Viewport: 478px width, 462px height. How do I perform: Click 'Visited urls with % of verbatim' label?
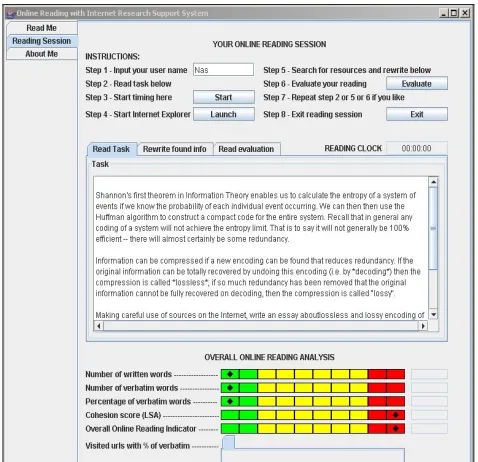(x=137, y=446)
